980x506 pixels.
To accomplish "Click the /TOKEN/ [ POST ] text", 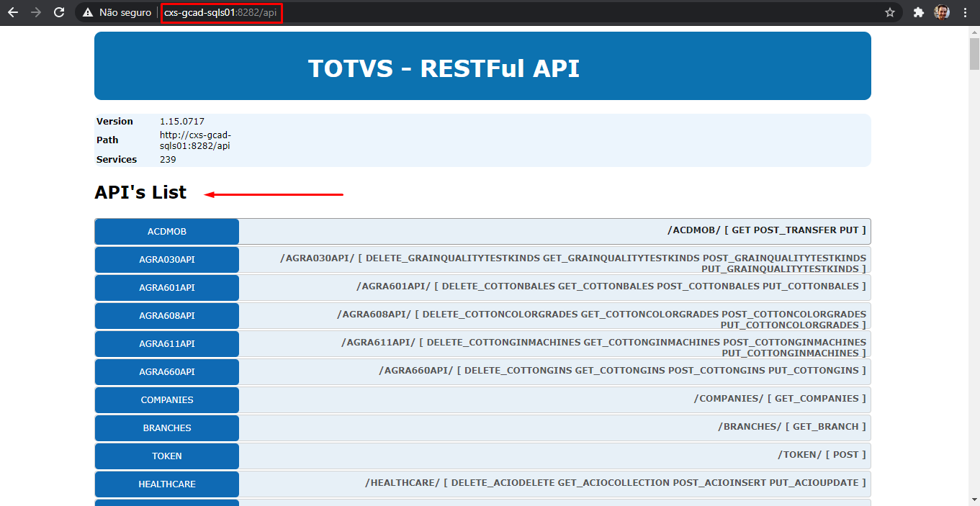I will click(x=822, y=455).
